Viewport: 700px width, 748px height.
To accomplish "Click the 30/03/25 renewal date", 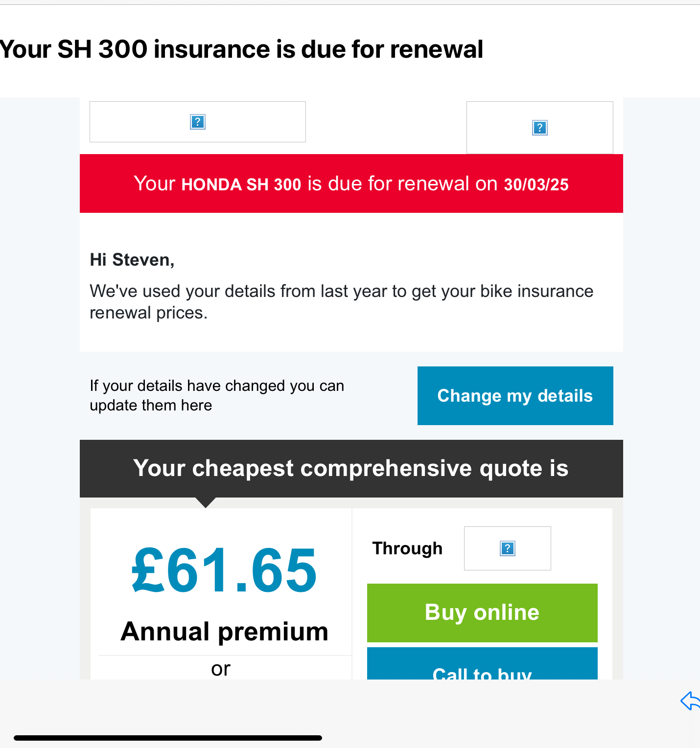I will tap(536, 184).
